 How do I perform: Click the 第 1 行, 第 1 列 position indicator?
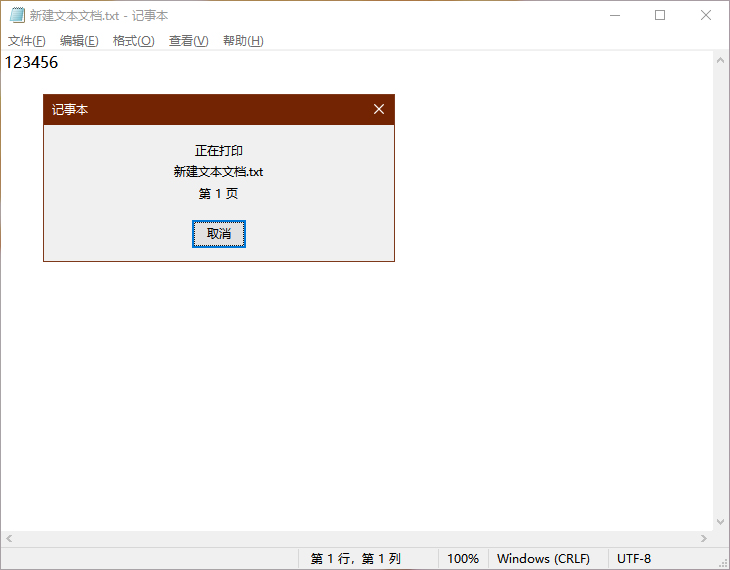pyautogui.click(x=355, y=559)
